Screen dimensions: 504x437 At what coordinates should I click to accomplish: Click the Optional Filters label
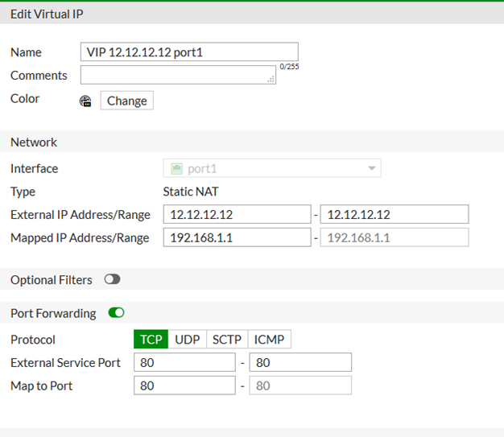(51, 280)
